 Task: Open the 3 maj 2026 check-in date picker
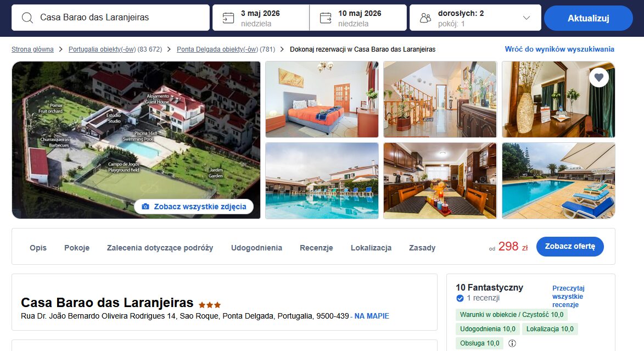tap(261, 18)
